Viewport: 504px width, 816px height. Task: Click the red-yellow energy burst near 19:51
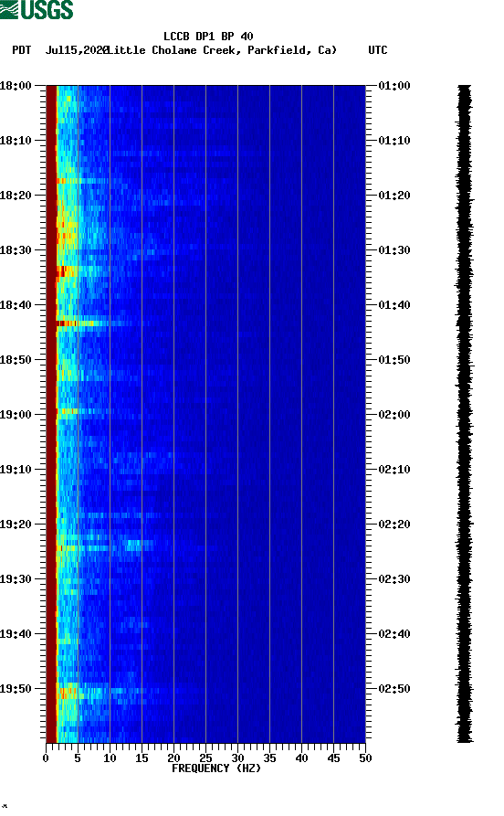(x=68, y=693)
